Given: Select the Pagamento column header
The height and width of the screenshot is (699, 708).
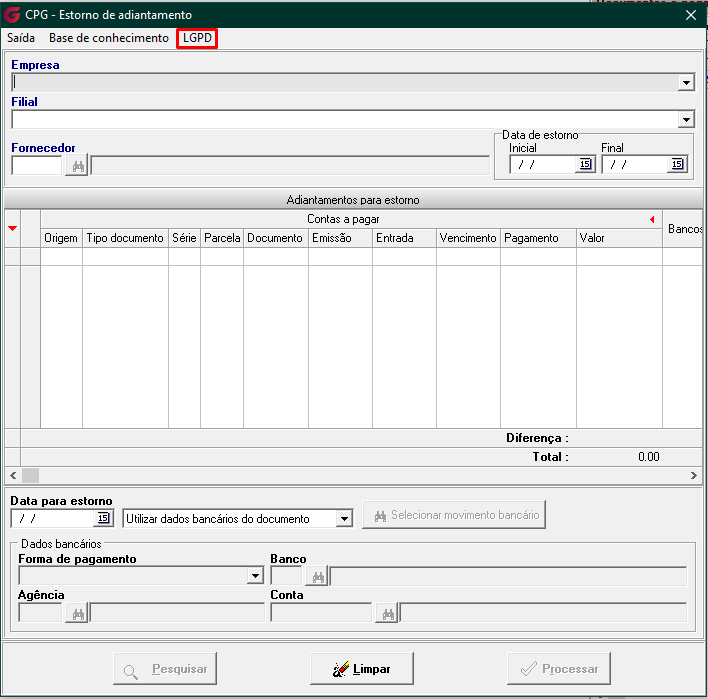Looking at the screenshot, I should click(x=538, y=238).
